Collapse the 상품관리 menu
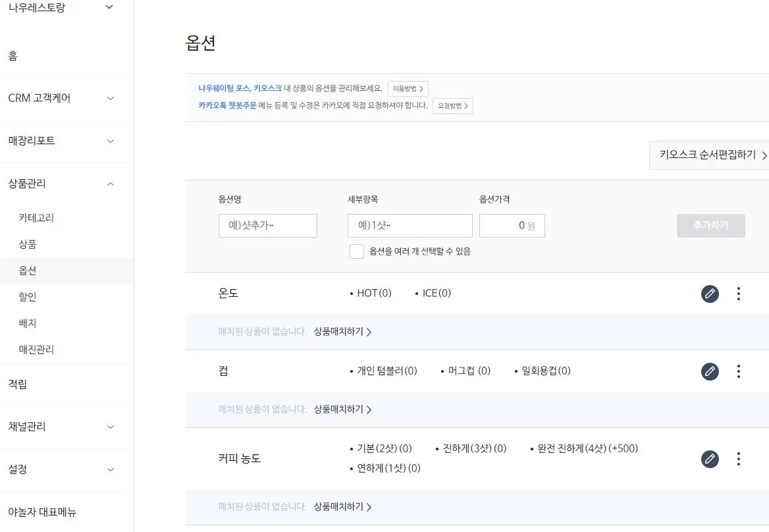This screenshot has height=532, width=769. [x=111, y=184]
